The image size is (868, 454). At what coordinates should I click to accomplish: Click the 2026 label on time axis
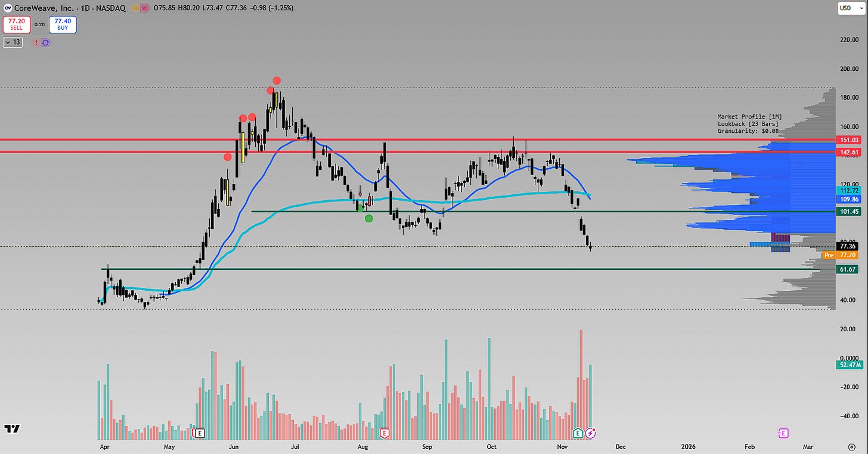point(689,446)
